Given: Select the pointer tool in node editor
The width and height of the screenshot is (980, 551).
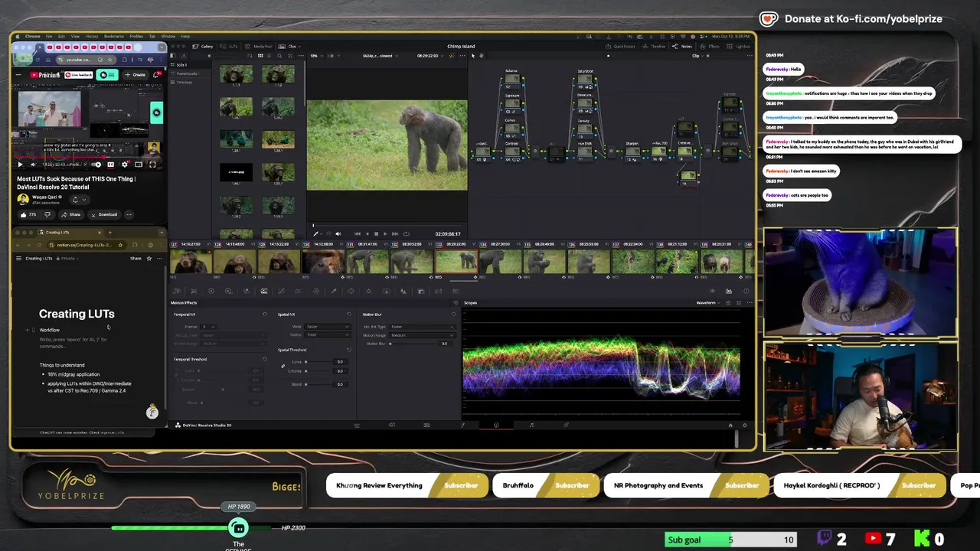Looking at the screenshot, I should click(473, 56).
